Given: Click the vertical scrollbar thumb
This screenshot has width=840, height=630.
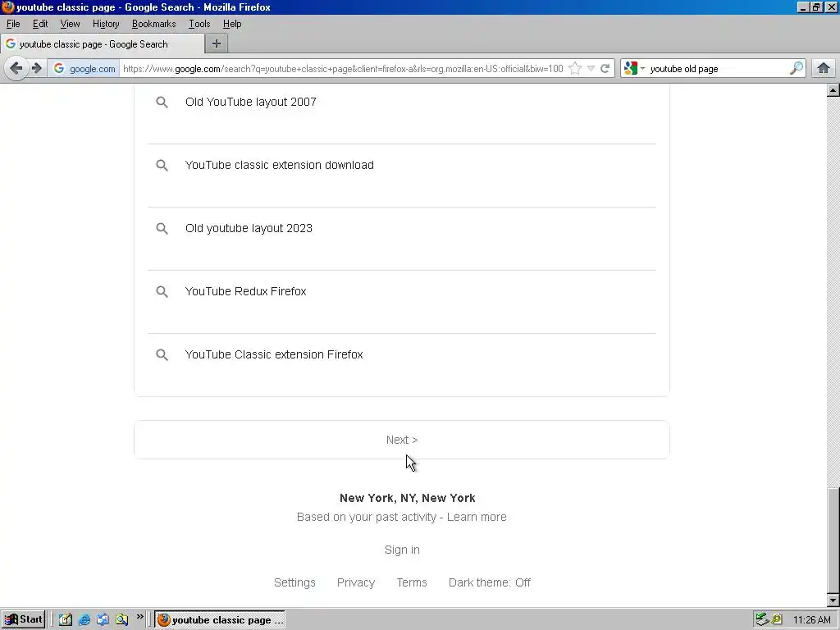Looking at the screenshot, I should coord(833,541).
